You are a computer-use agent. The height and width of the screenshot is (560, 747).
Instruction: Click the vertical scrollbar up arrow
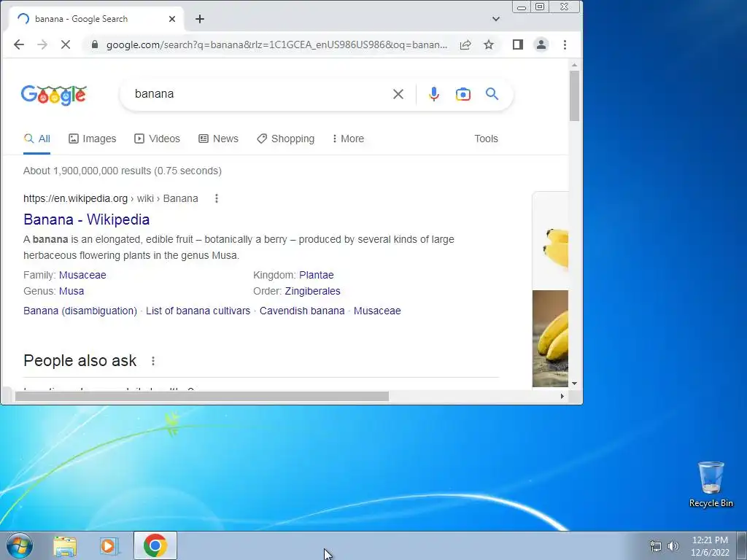tap(574, 65)
